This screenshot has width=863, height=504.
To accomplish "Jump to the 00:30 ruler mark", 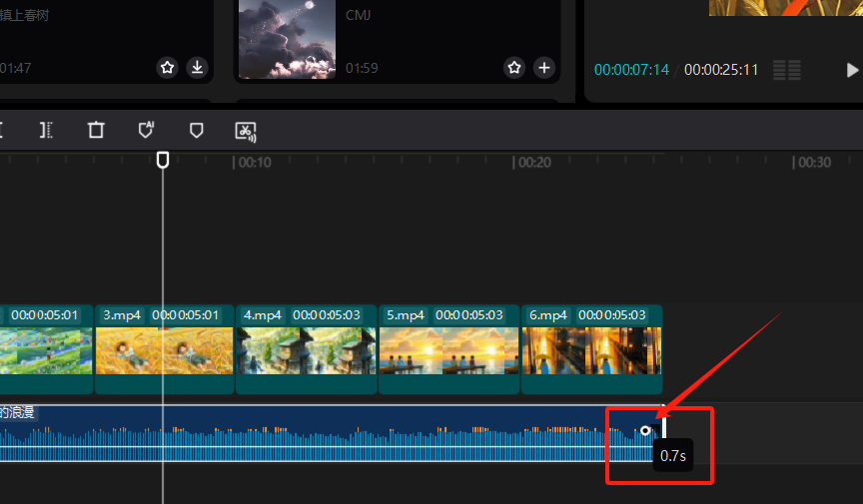I will 811,163.
